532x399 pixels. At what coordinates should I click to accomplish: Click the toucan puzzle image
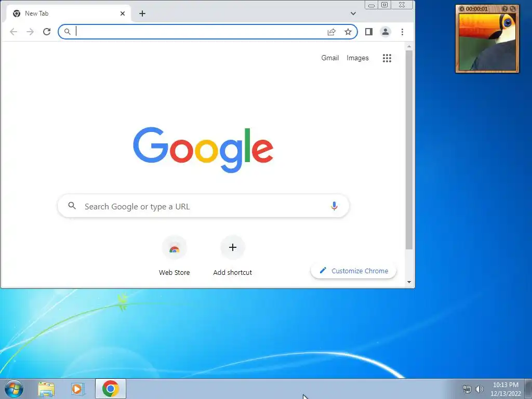click(487, 42)
